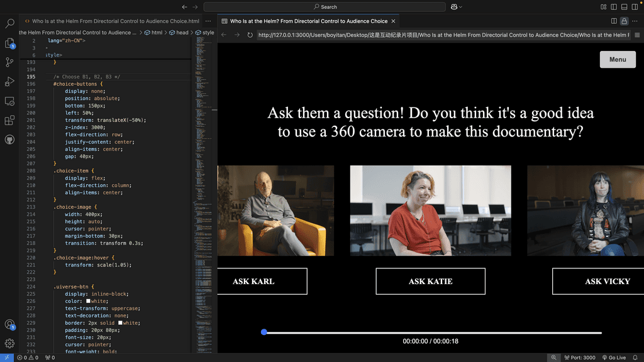Go forward using title bar arrow
Image resolution: width=644 pixels, height=362 pixels.
click(195, 7)
